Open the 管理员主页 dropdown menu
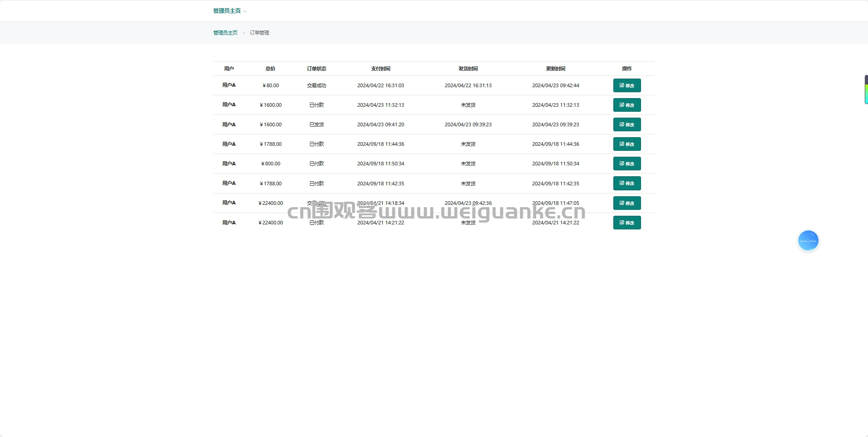The height and width of the screenshot is (437, 868). point(230,11)
